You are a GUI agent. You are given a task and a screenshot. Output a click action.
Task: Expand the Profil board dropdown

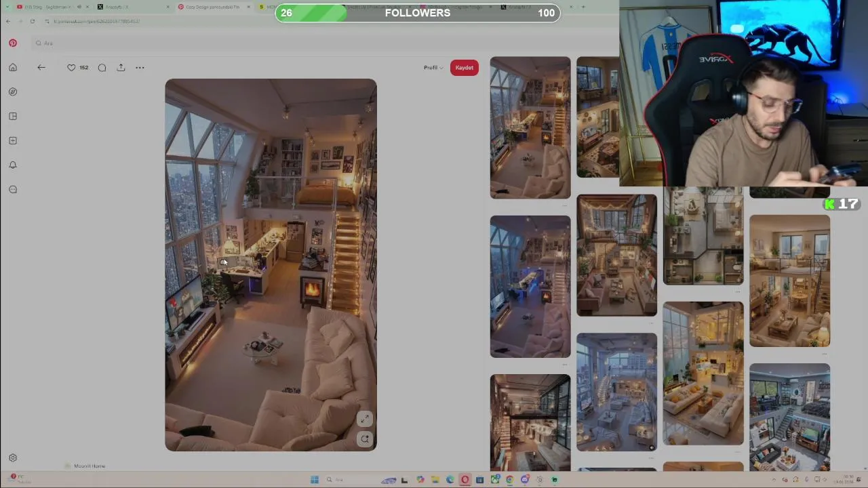coord(433,67)
